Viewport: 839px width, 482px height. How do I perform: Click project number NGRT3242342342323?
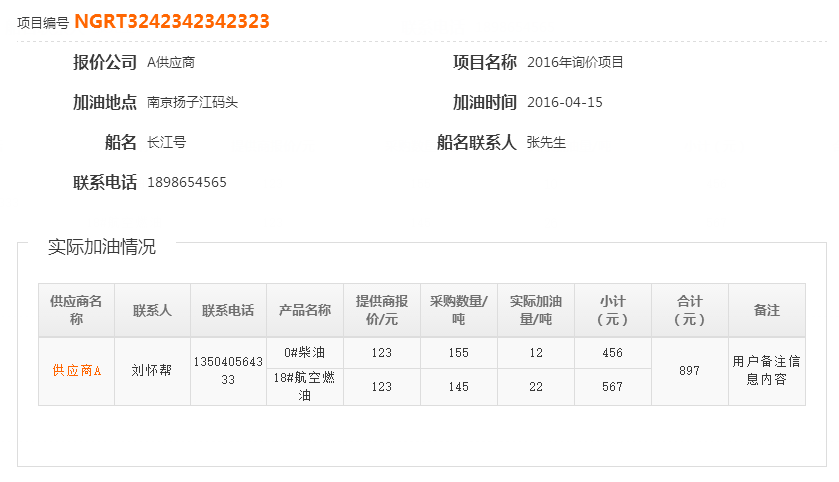171,21
